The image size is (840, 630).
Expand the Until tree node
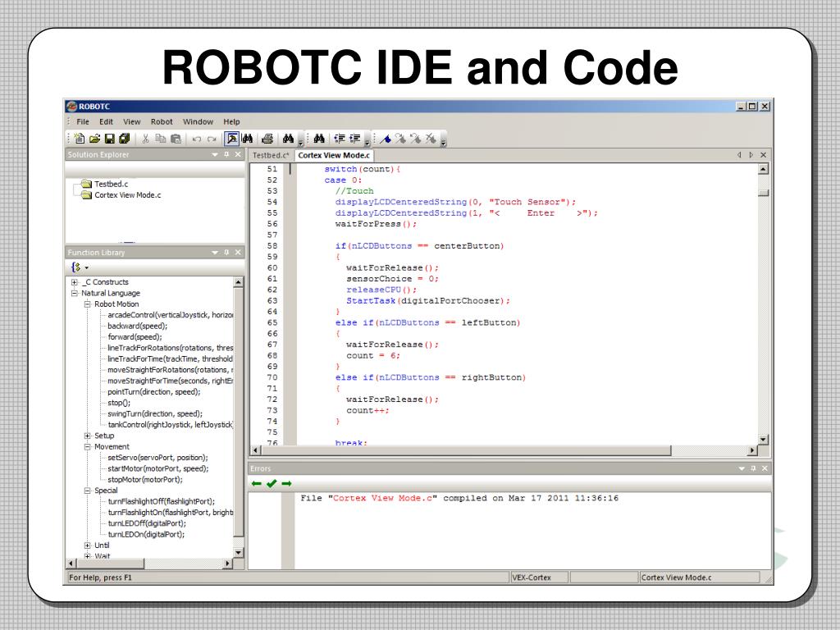87,546
